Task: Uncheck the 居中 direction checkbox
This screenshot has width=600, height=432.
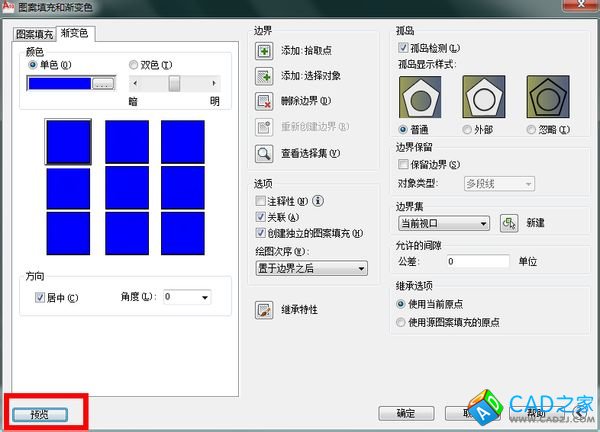Action: (40, 297)
